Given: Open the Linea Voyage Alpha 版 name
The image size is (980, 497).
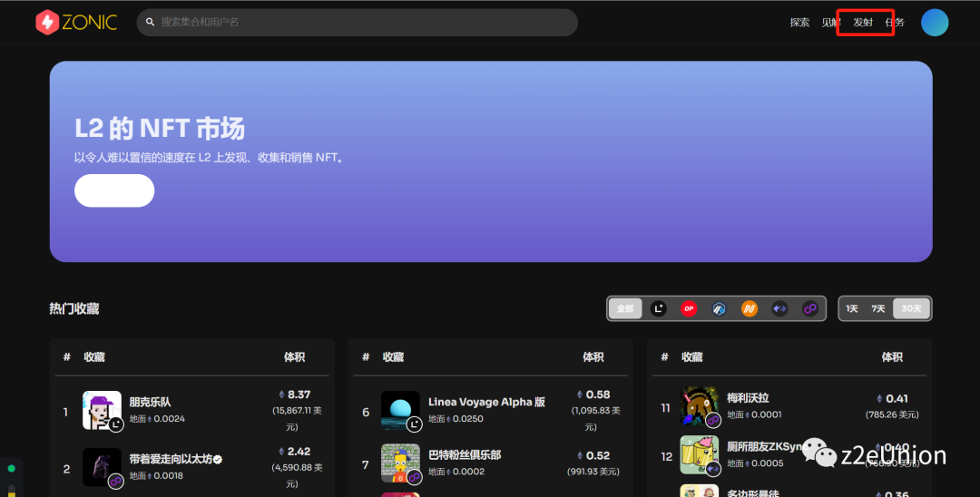Looking at the screenshot, I should (487, 402).
